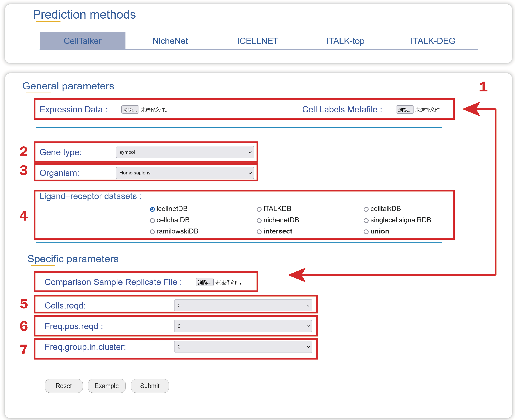The height and width of the screenshot is (420, 515).
Task: Select the union radio button
Action: point(366,232)
